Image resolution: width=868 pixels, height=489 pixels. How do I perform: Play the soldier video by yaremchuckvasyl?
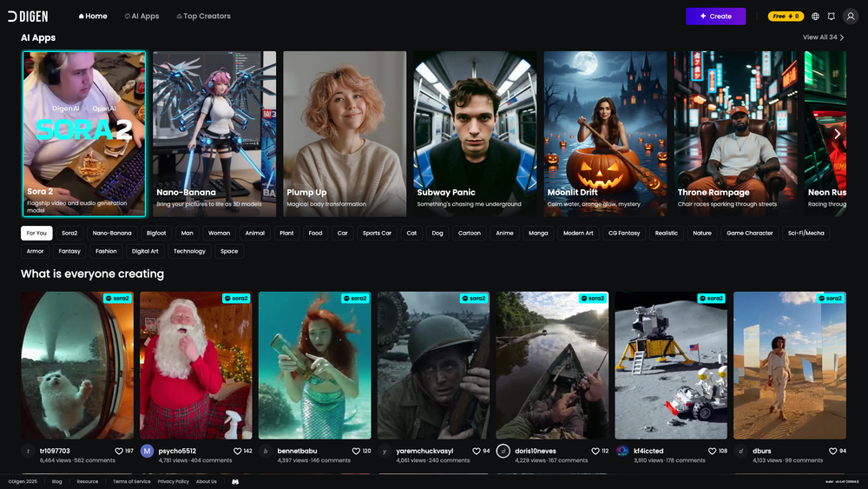pyautogui.click(x=433, y=366)
